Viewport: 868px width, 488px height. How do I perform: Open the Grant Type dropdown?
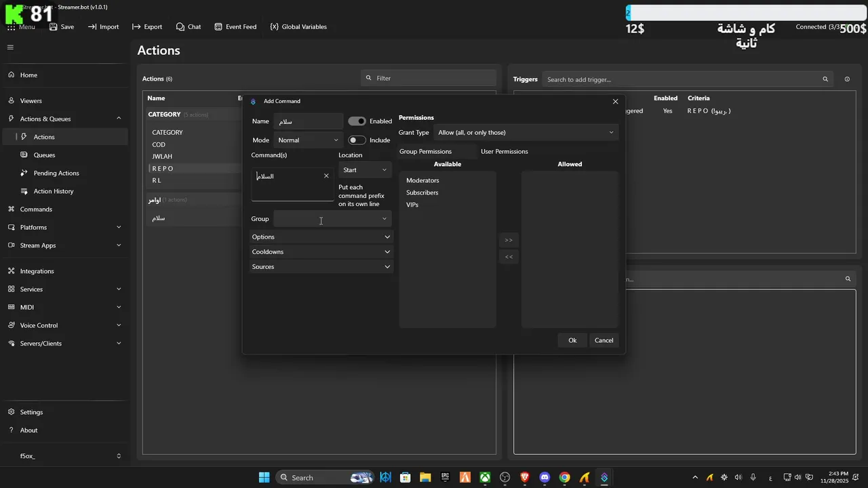[x=526, y=132]
